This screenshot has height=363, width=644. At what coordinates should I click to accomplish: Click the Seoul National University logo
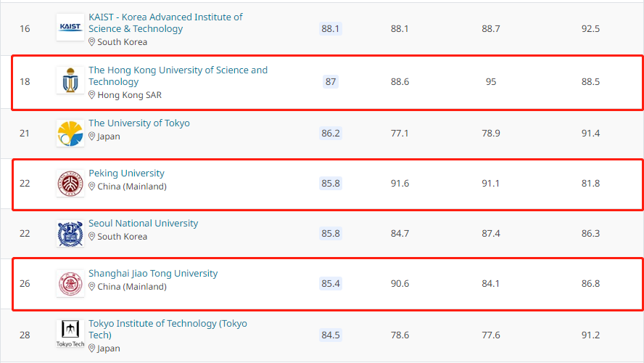pyautogui.click(x=70, y=234)
